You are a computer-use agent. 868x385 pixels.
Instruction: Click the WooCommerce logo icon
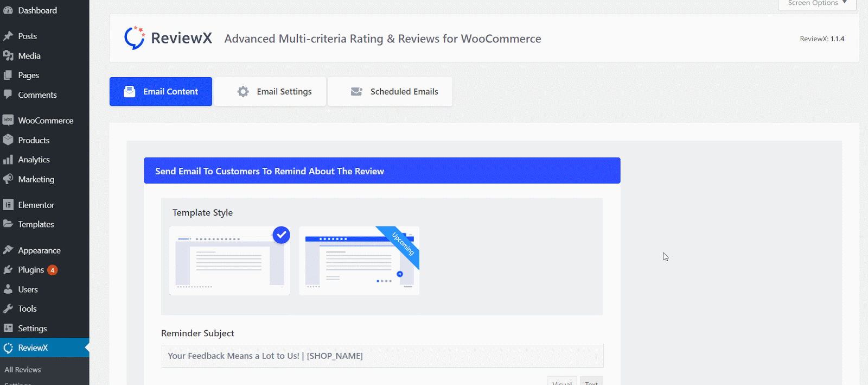(8, 120)
